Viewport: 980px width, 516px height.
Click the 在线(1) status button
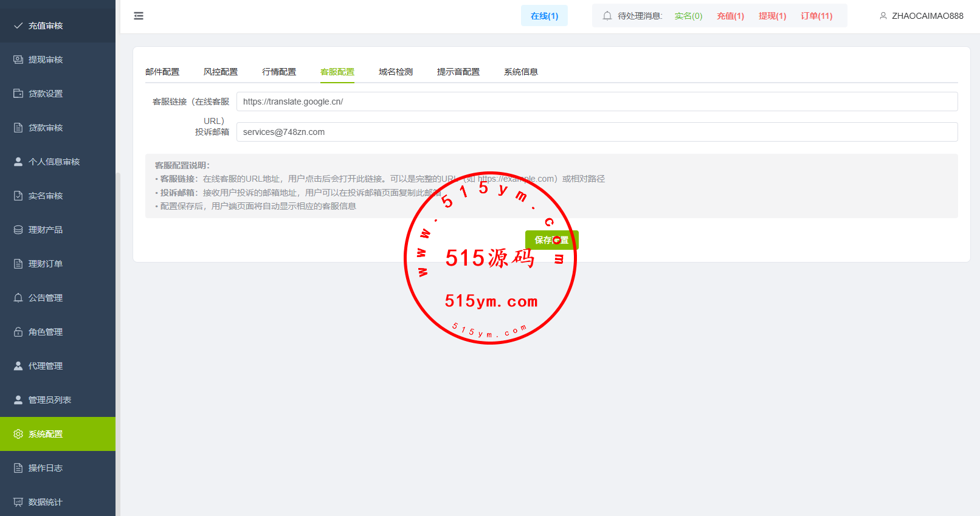pos(544,16)
